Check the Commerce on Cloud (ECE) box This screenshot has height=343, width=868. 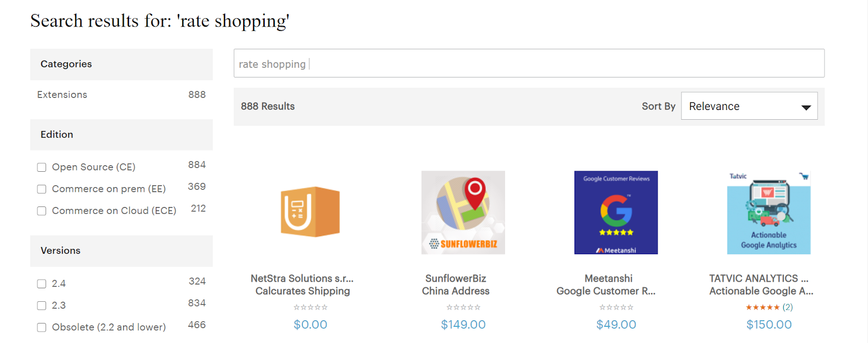click(42, 211)
